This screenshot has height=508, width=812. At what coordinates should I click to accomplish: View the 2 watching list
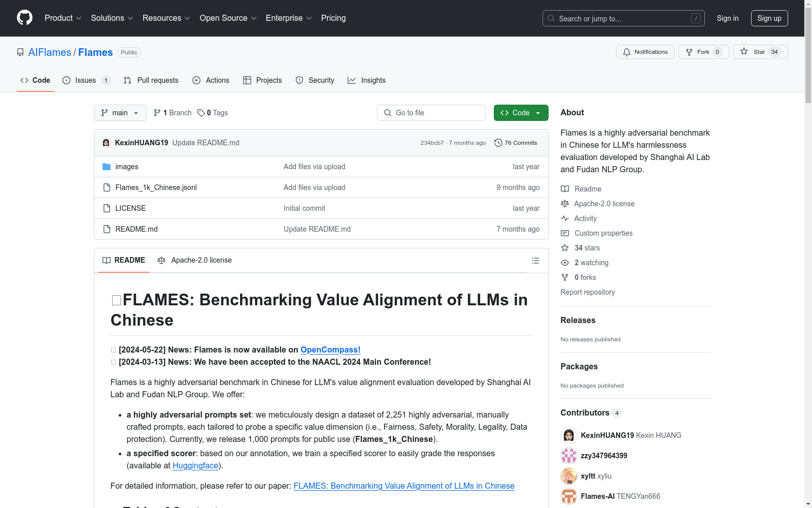click(585, 263)
